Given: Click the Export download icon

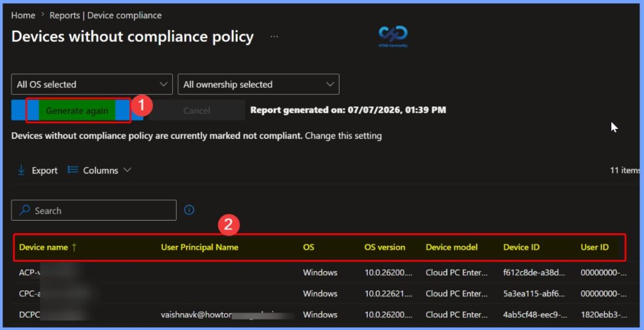Looking at the screenshot, I should click(x=21, y=170).
